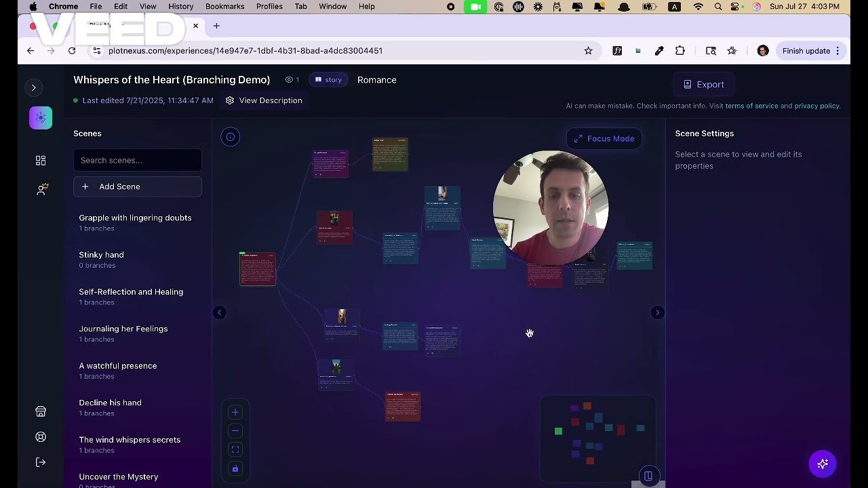Click the Add Scene button
Screen dimensions: 868x488
tap(137, 186)
